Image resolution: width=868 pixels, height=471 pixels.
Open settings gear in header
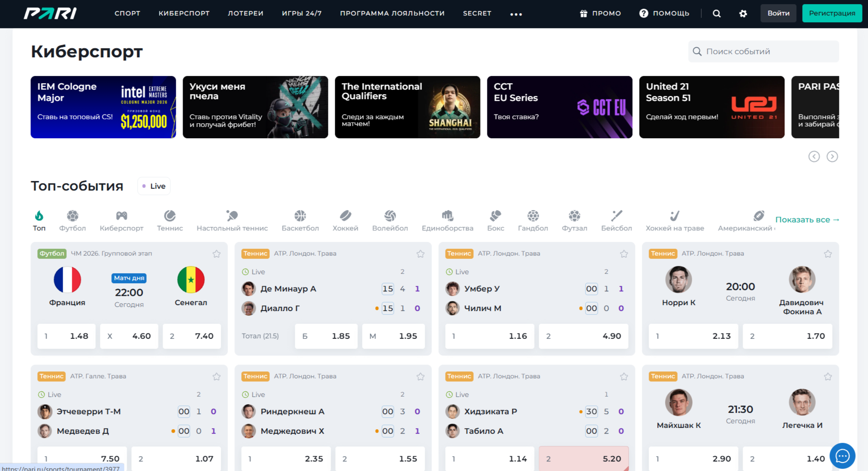click(x=743, y=14)
